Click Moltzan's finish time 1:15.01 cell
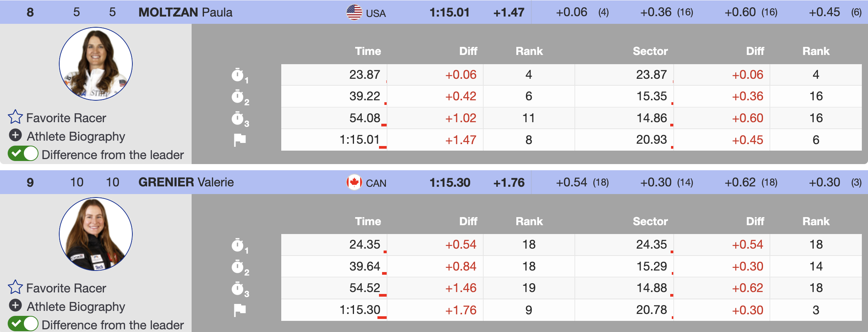868x332 pixels. click(359, 140)
